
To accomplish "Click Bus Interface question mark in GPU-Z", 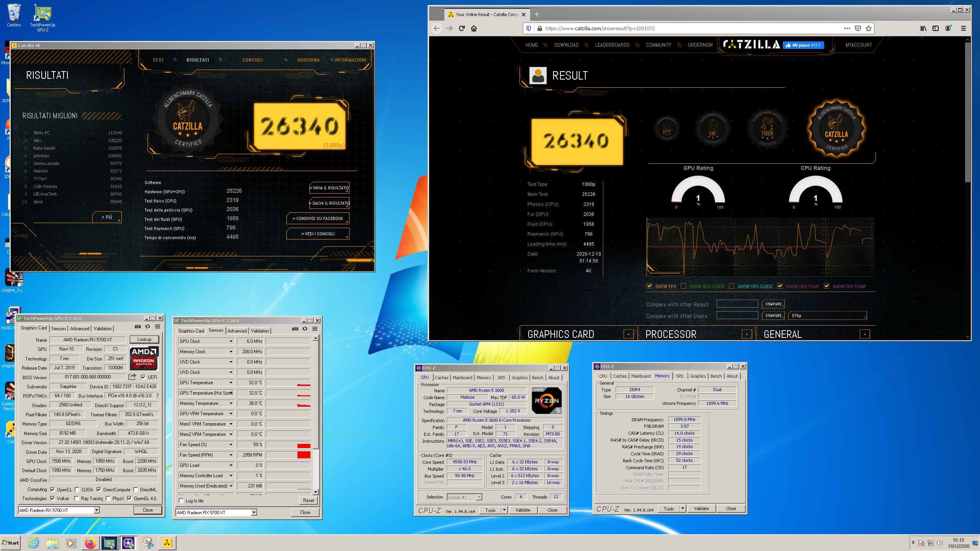I will (157, 396).
